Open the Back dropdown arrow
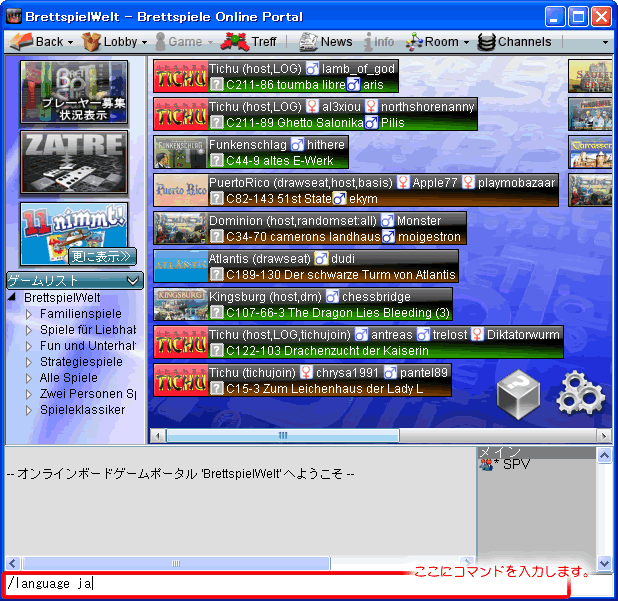The width and height of the screenshot is (618, 601). coord(70,42)
